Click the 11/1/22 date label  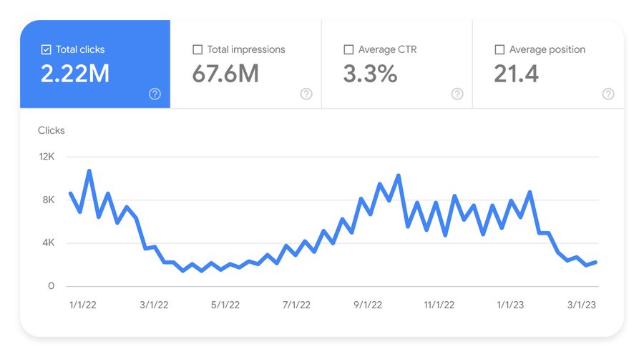point(439,305)
